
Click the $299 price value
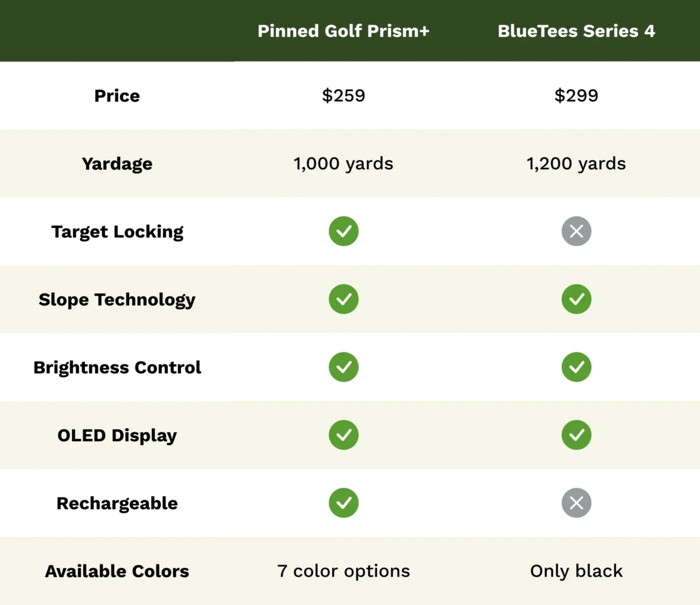point(576,95)
